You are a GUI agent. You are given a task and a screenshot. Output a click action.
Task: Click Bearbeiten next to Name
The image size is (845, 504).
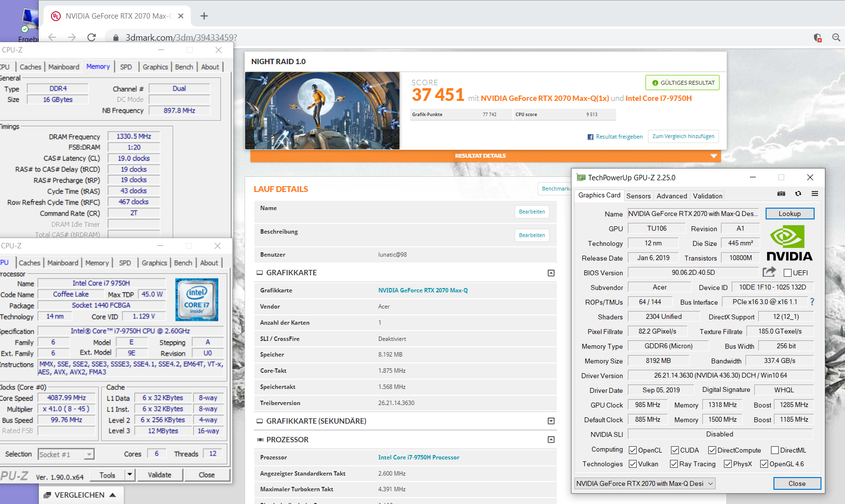[x=532, y=212]
